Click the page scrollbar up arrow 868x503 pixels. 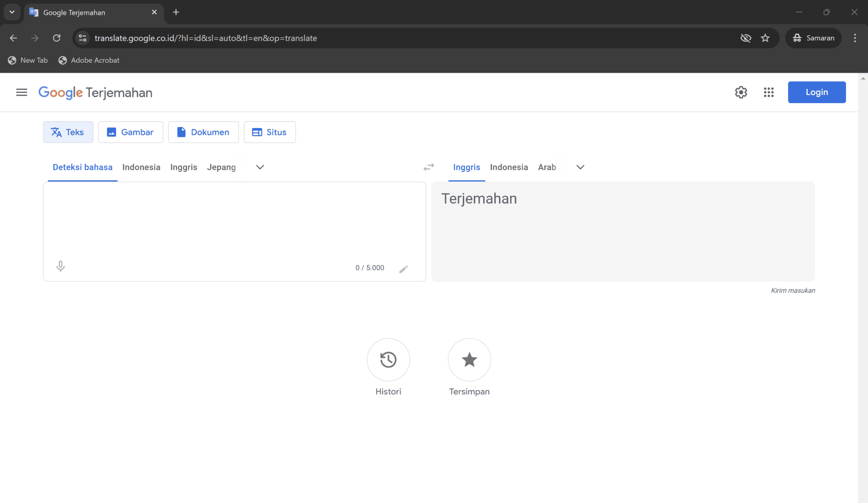(x=863, y=78)
